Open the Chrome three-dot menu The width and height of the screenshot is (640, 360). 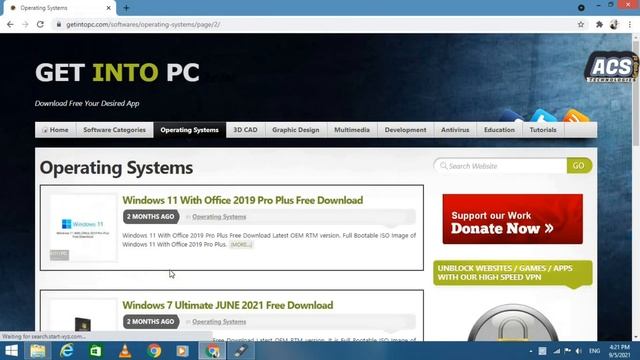tap(630, 24)
